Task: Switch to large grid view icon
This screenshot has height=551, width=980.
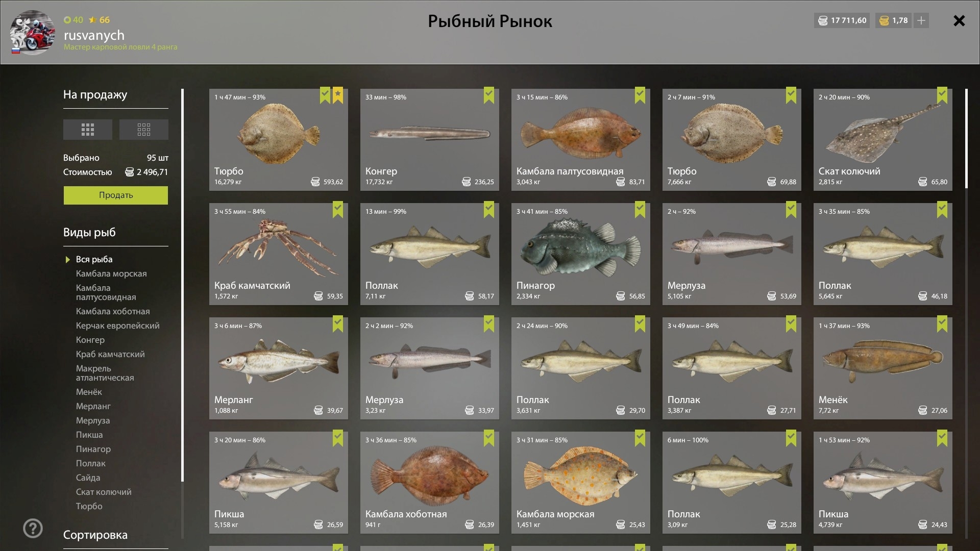Action: point(88,130)
